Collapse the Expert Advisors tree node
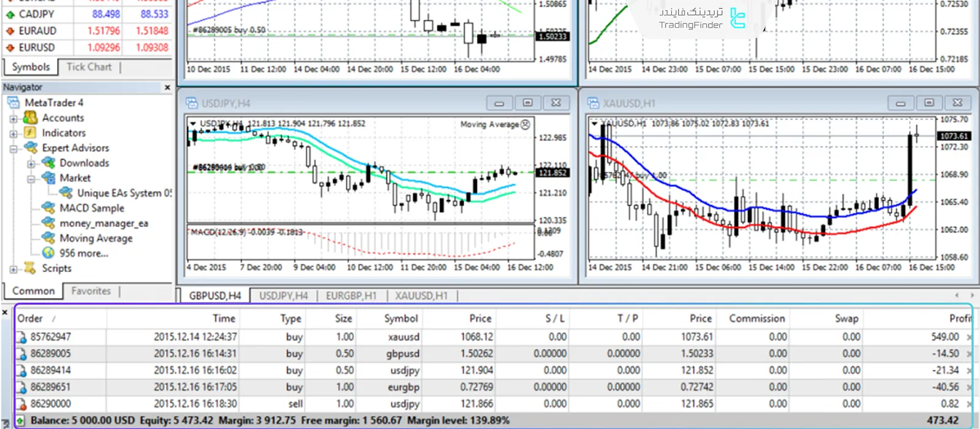Image resolution: width=980 pixels, height=429 pixels. click(13, 148)
